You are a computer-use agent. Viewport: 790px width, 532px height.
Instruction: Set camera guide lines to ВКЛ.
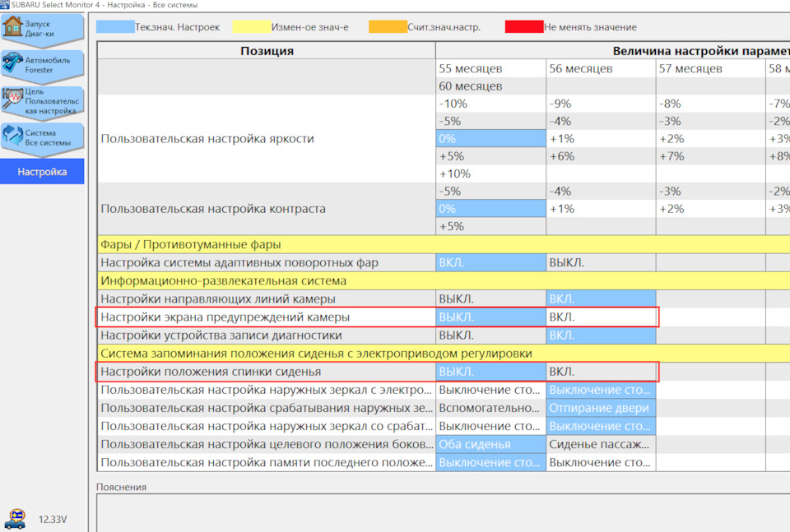pos(601,299)
